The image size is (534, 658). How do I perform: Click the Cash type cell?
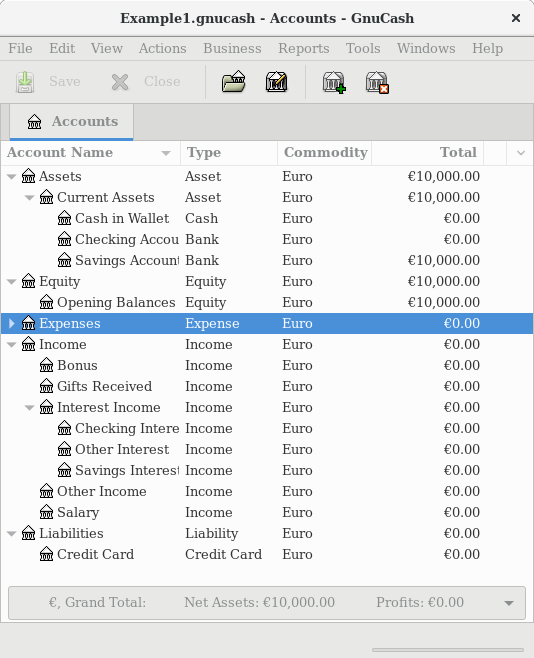tap(201, 218)
